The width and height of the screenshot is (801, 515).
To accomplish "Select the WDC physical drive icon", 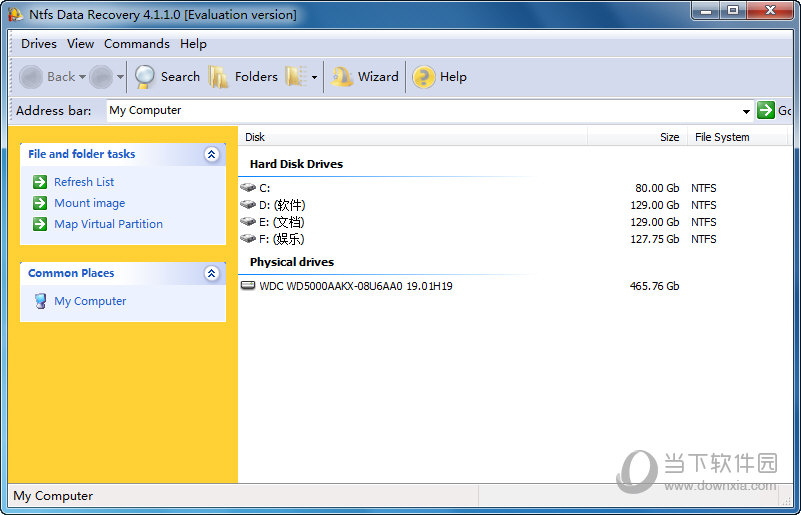I will point(248,286).
